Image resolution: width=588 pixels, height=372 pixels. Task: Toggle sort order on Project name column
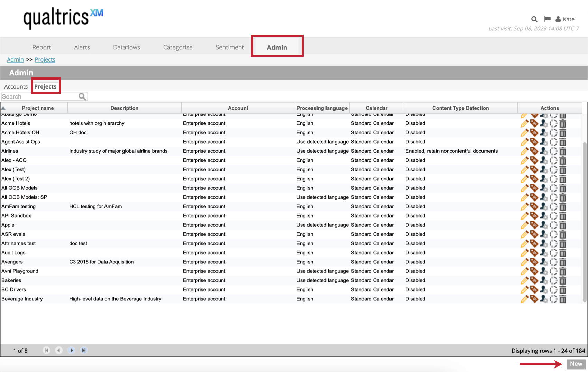38,108
